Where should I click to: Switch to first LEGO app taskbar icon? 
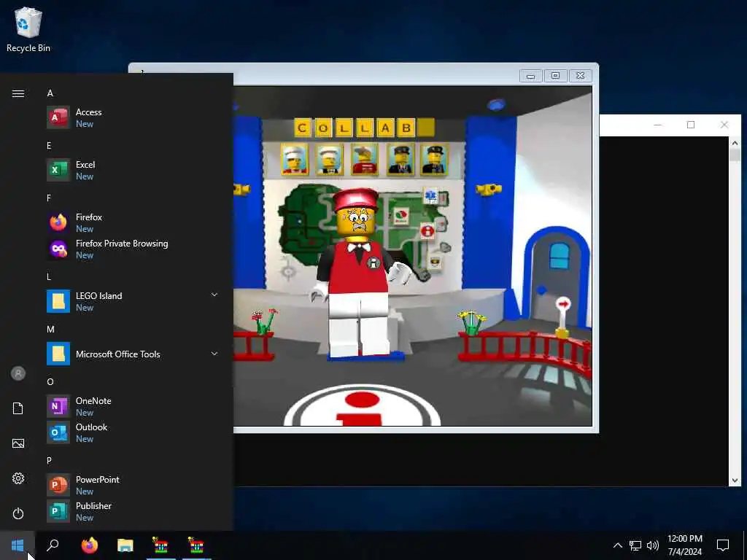point(160,545)
